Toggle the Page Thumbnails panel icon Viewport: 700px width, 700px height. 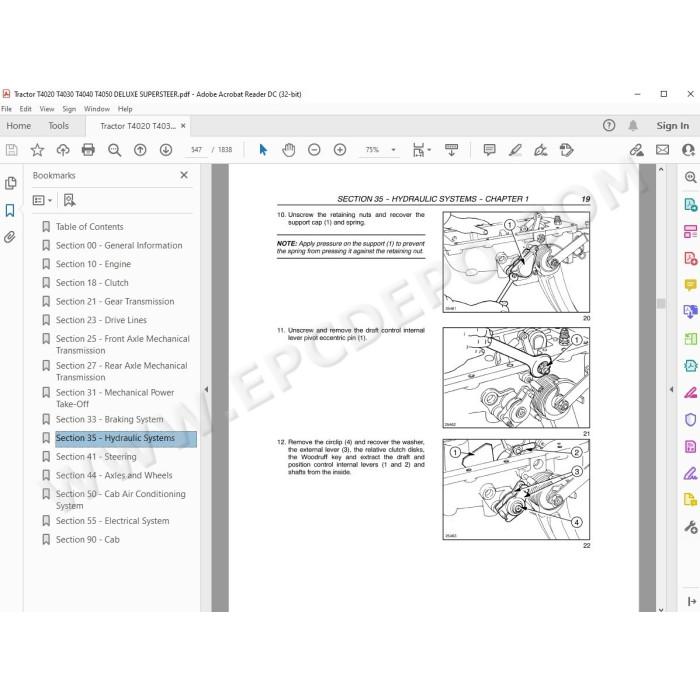coord(10,183)
